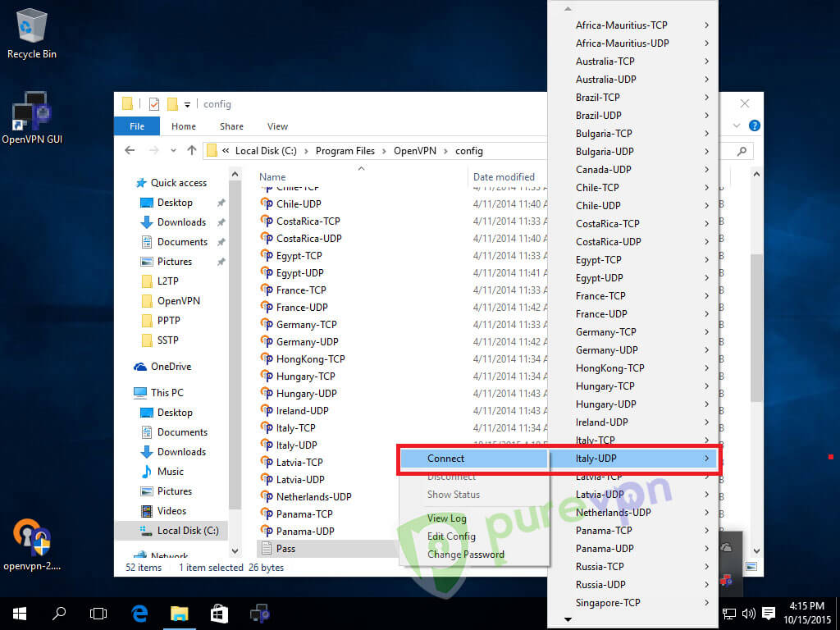Image resolution: width=840 pixels, height=630 pixels.
Task: Expand the Australia-UDP submenu
Action: [x=634, y=80]
